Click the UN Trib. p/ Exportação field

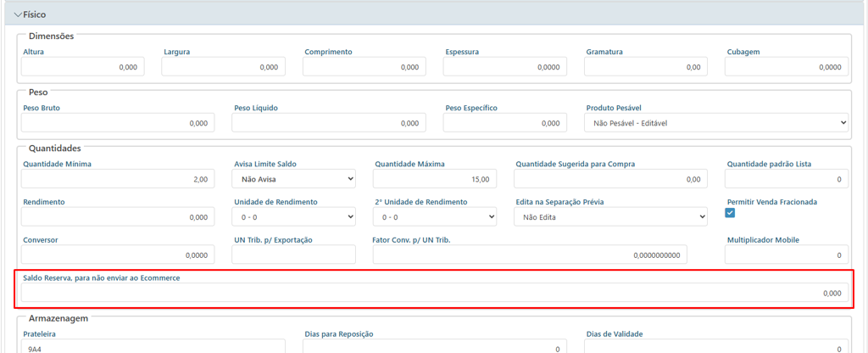point(294,255)
